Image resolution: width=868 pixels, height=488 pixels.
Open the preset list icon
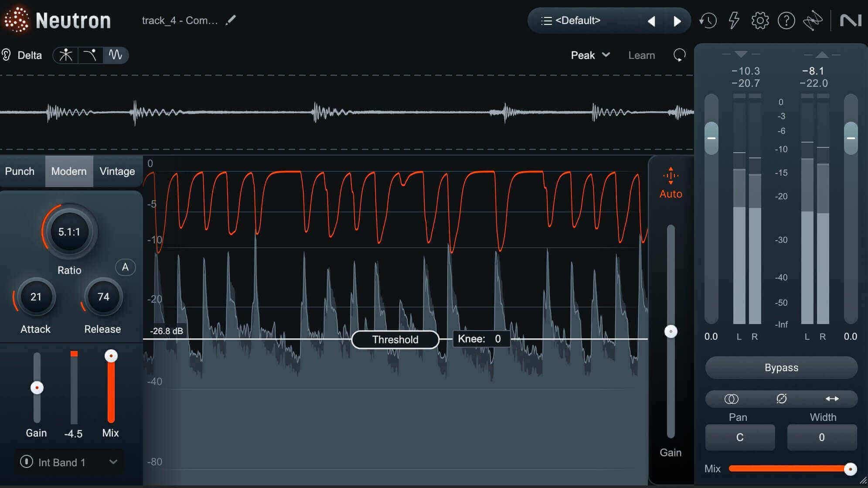tap(546, 20)
